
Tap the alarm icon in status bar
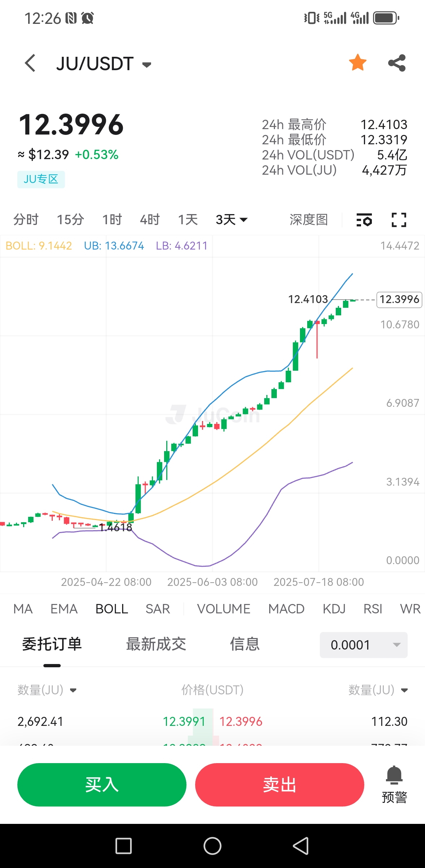coord(87,18)
